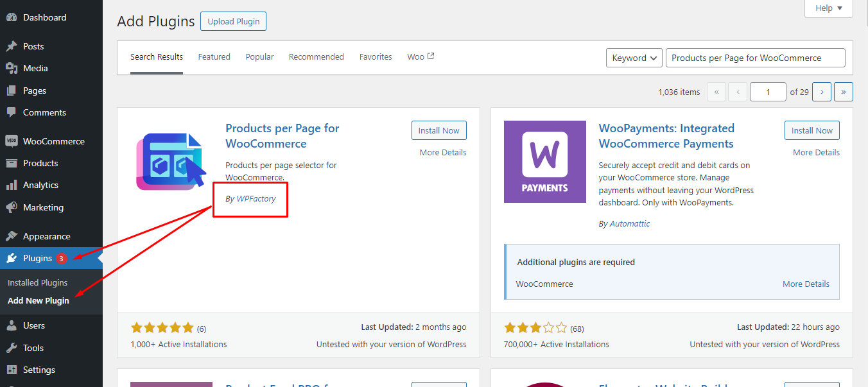
Task: Click the Products box icon
Action: [12, 163]
